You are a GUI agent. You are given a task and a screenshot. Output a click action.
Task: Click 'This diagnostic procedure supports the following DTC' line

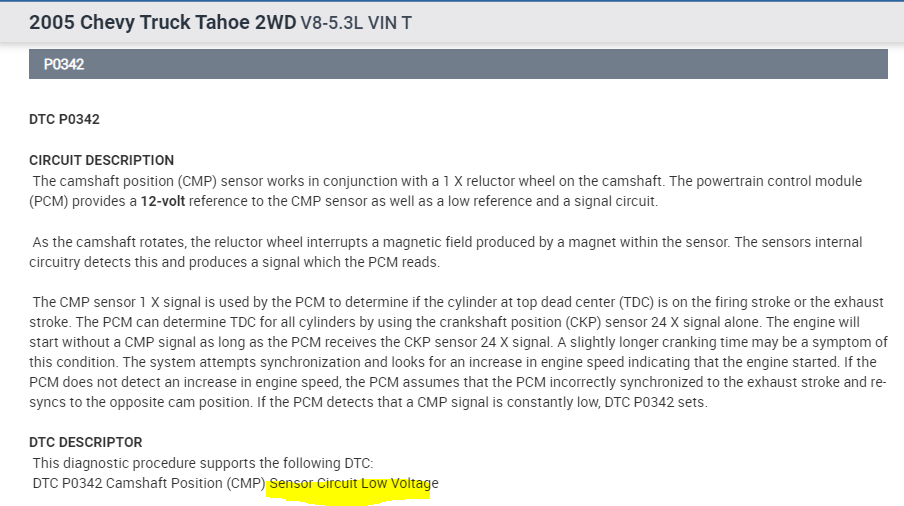pyautogui.click(x=203, y=463)
